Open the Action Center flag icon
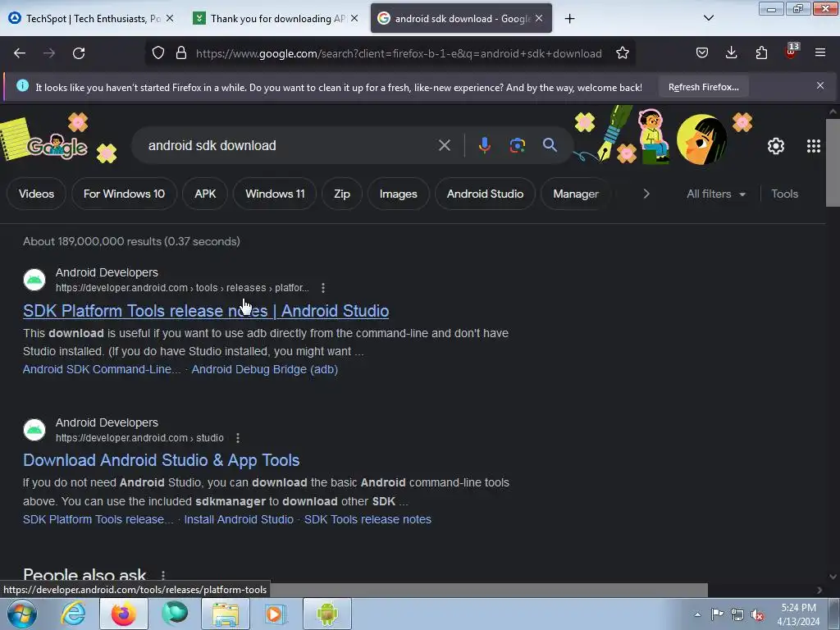Screen dimensions: 840x630 click(x=717, y=614)
